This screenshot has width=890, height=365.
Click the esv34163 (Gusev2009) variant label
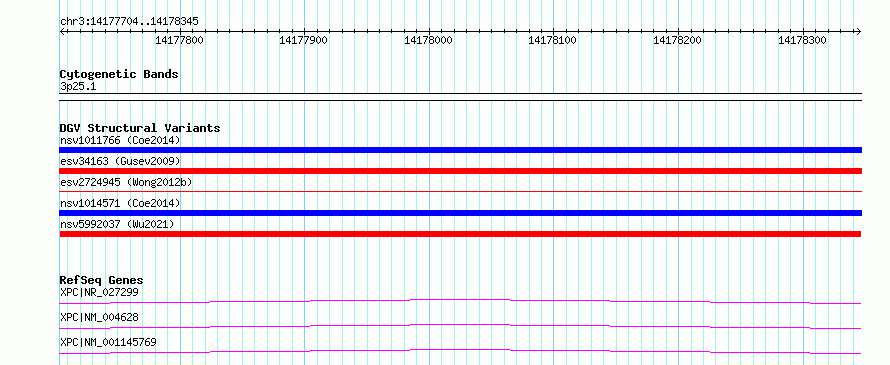[120, 162]
